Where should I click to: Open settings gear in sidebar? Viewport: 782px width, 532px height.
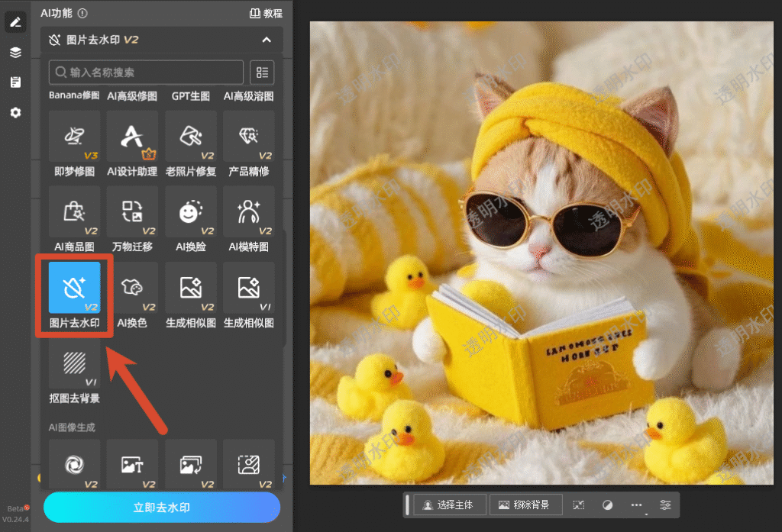15,113
